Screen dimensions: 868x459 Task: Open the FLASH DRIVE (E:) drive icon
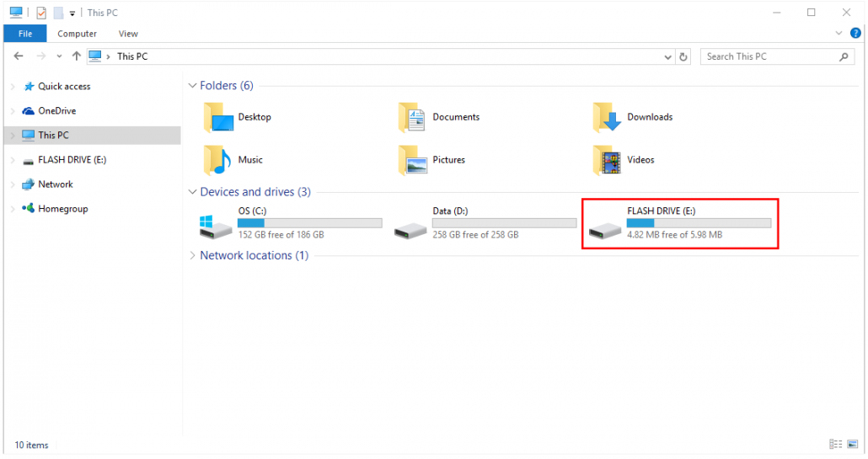click(x=605, y=229)
